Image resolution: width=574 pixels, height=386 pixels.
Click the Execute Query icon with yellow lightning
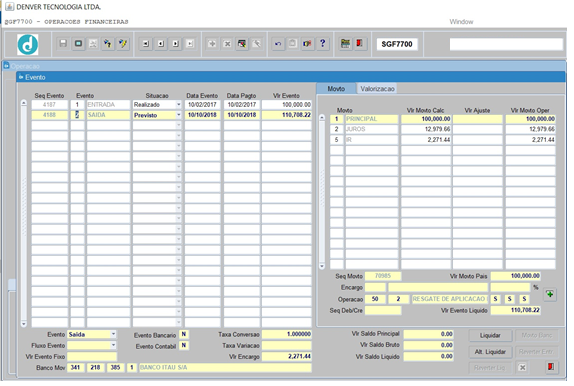click(x=123, y=44)
